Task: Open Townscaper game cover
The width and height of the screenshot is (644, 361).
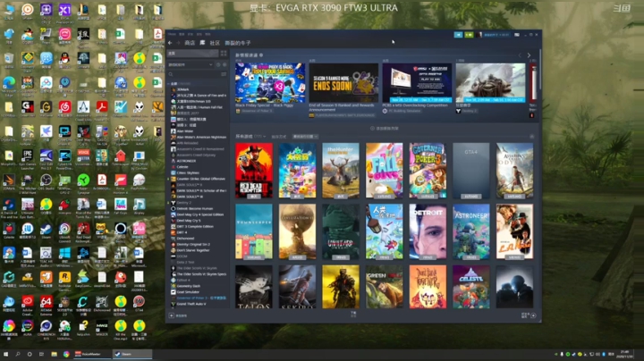Action: tap(254, 231)
